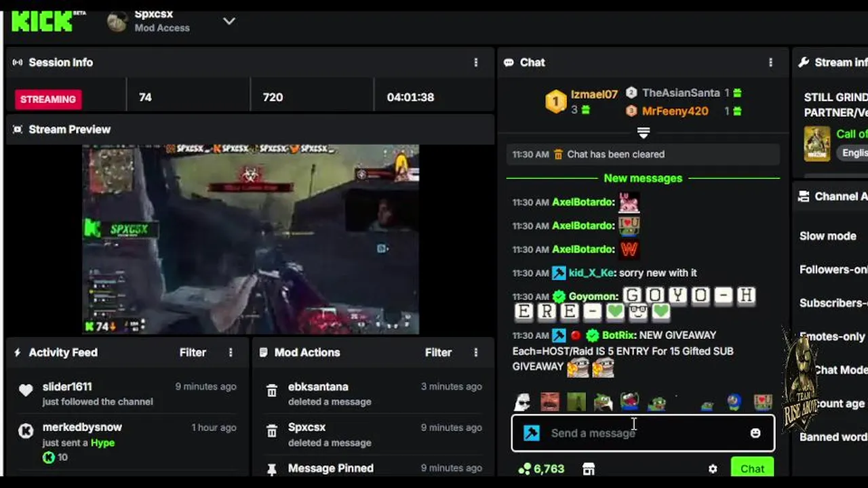Click the 6,763 channel points balance

click(549, 468)
